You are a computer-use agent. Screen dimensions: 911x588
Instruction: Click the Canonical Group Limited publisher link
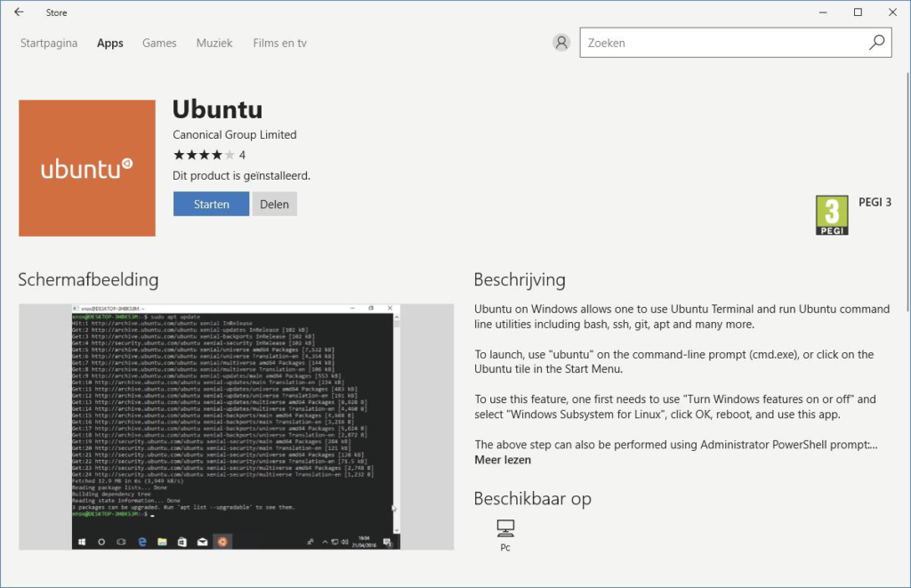point(235,134)
